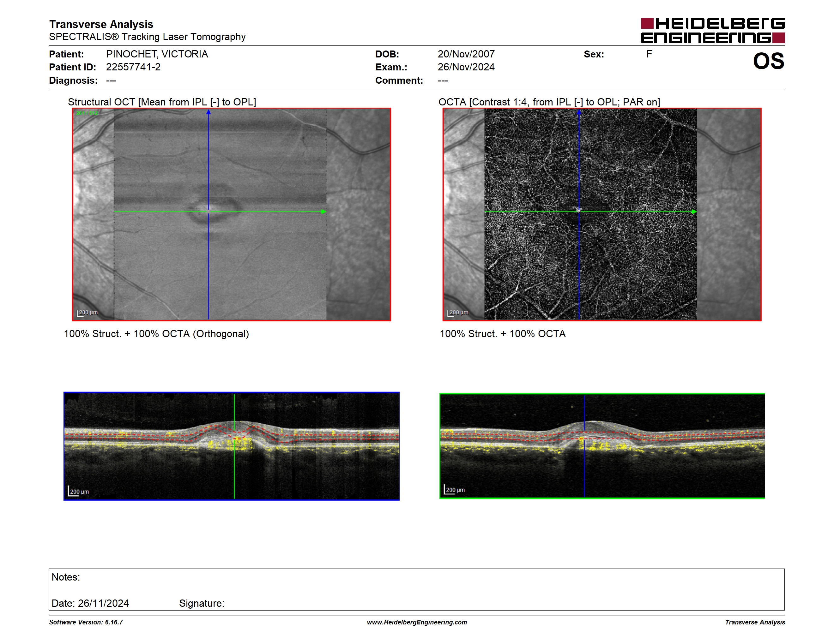Image resolution: width=834 pixels, height=644 pixels.
Task: Click the DOB value 20/Nov/2007
Action: [x=466, y=54]
